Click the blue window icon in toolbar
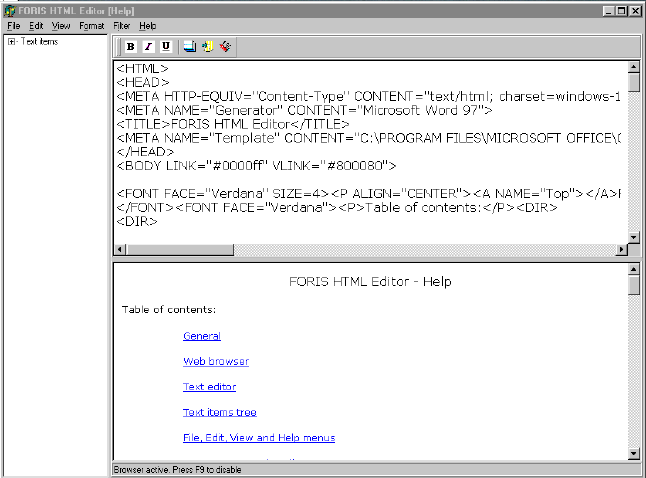 [x=189, y=46]
